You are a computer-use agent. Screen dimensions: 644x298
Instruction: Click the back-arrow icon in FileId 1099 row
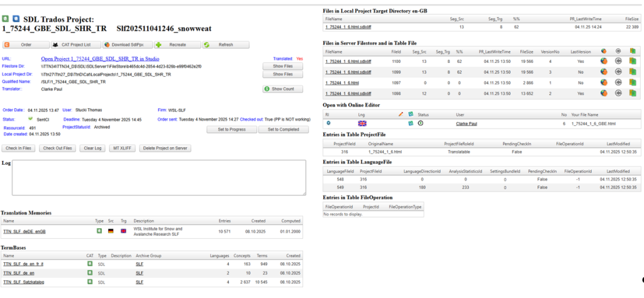click(618, 72)
